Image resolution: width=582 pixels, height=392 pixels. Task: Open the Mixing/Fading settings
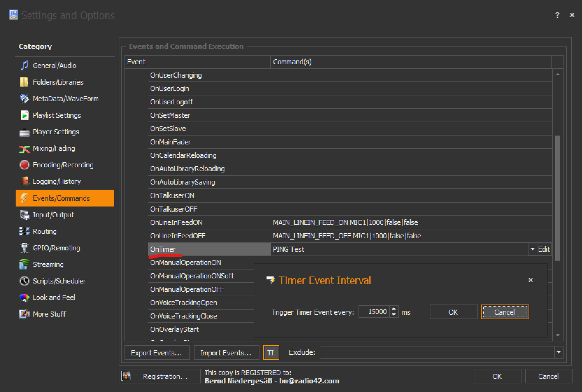(54, 148)
